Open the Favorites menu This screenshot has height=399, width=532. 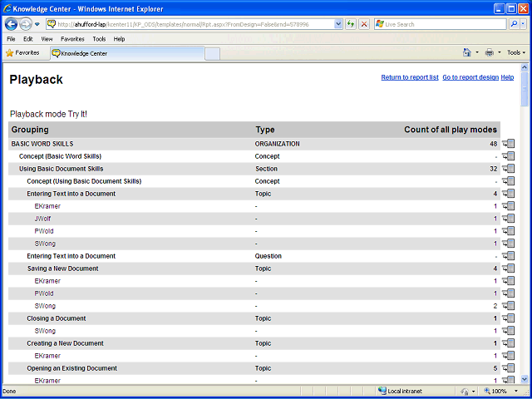pyautogui.click(x=72, y=39)
